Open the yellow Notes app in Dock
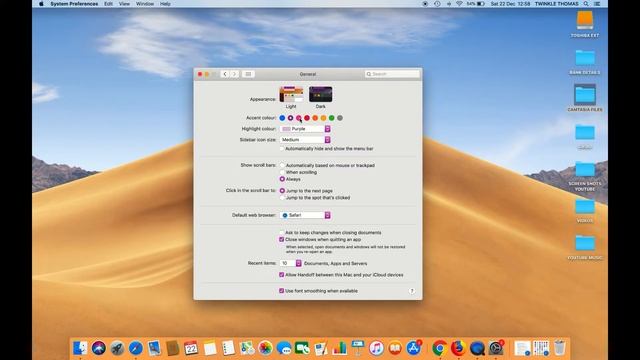The width and height of the screenshot is (640, 360). tap(210, 348)
